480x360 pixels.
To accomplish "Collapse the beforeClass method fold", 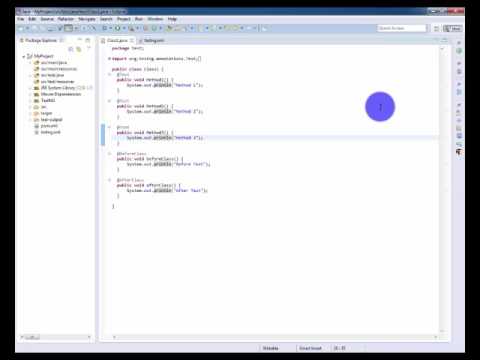I will pos(109,154).
